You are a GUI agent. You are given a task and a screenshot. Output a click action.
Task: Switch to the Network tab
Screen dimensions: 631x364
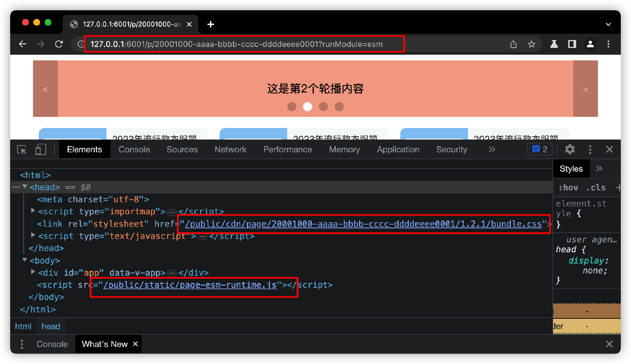(x=230, y=150)
